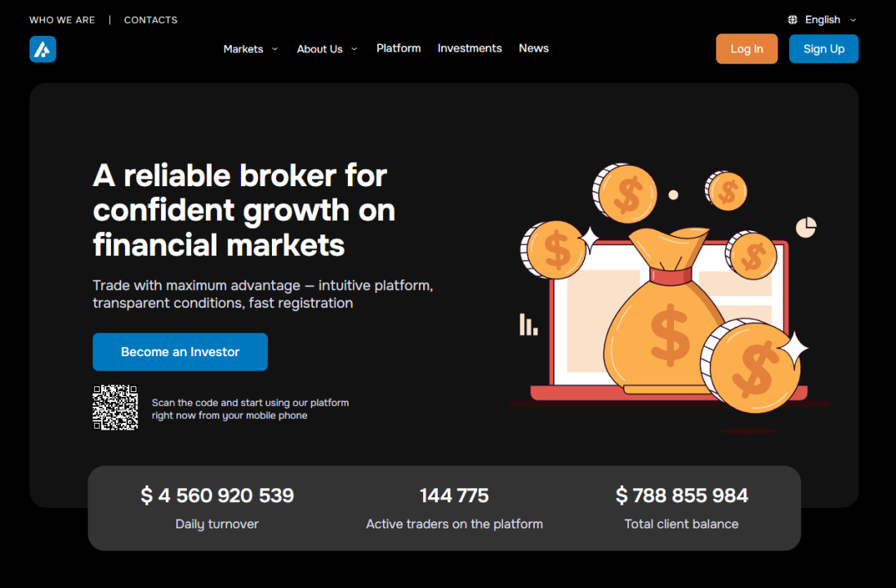The image size is (896, 588).
Task: Open the WHO WE ARE link
Action: click(x=62, y=20)
